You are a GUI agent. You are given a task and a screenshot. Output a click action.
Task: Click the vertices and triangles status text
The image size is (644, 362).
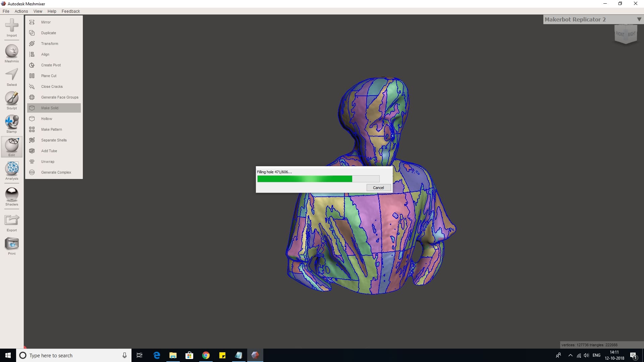pyautogui.click(x=589, y=345)
